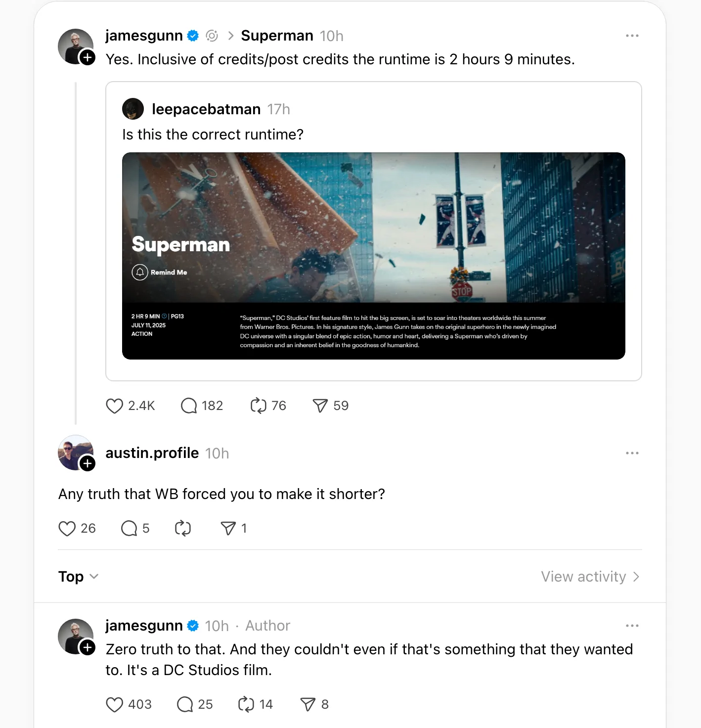Image resolution: width=701 pixels, height=728 pixels.
Task: Open more options menu for austin.profile reply
Action: pos(632,453)
